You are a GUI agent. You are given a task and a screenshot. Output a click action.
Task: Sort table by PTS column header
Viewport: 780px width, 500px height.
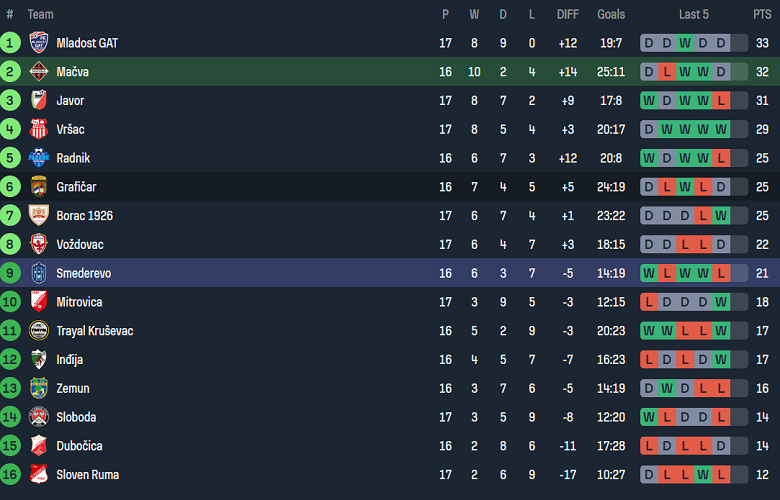pyautogui.click(x=762, y=14)
